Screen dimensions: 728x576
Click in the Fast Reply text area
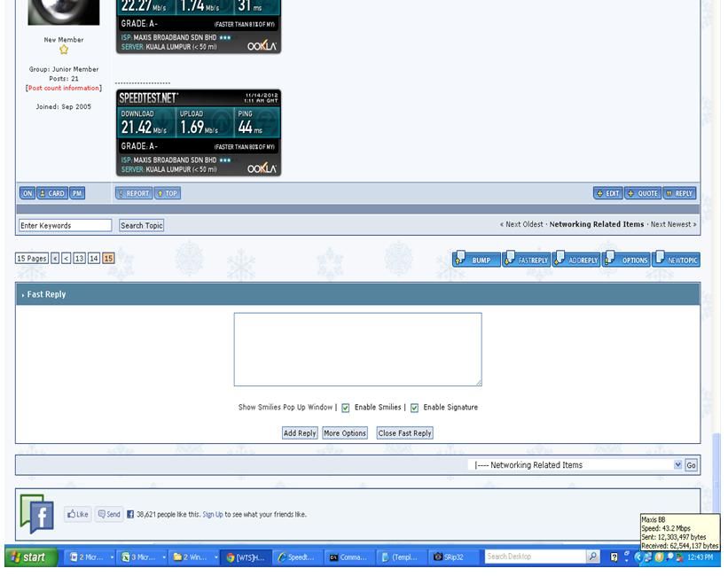pos(357,349)
